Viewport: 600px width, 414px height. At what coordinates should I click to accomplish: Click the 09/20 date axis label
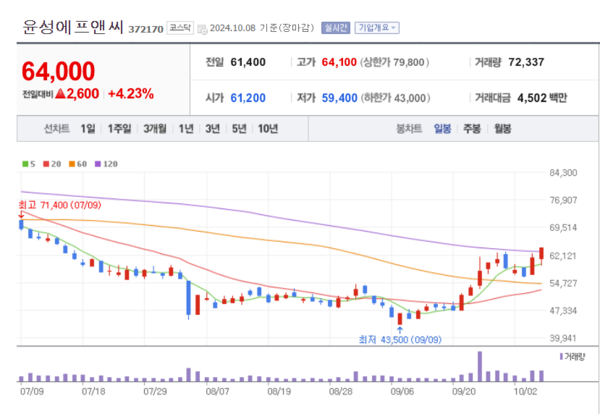coord(463,392)
